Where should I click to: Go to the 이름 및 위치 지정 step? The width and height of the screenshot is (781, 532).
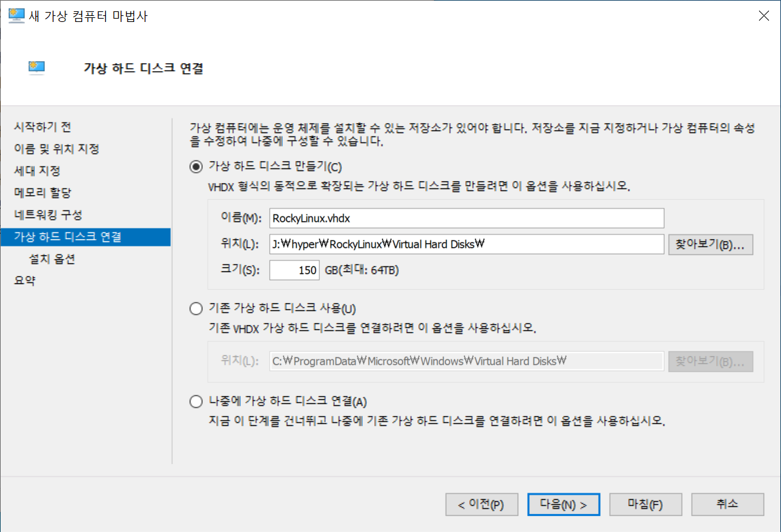(57, 148)
